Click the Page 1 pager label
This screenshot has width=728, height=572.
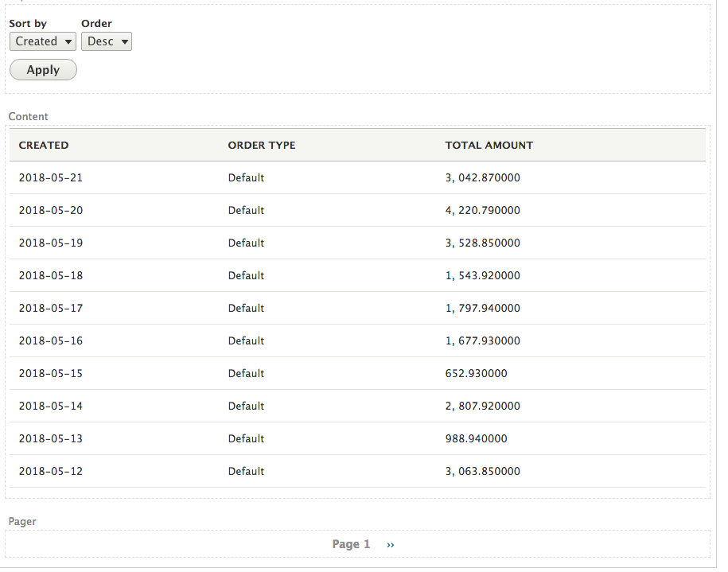pos(351,544)
